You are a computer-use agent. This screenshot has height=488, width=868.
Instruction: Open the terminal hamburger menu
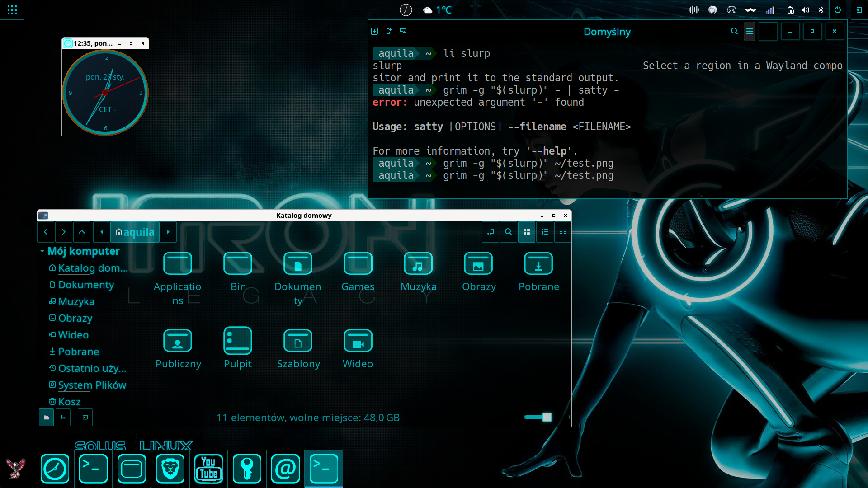pyautogui.click(x=750, y=31)
